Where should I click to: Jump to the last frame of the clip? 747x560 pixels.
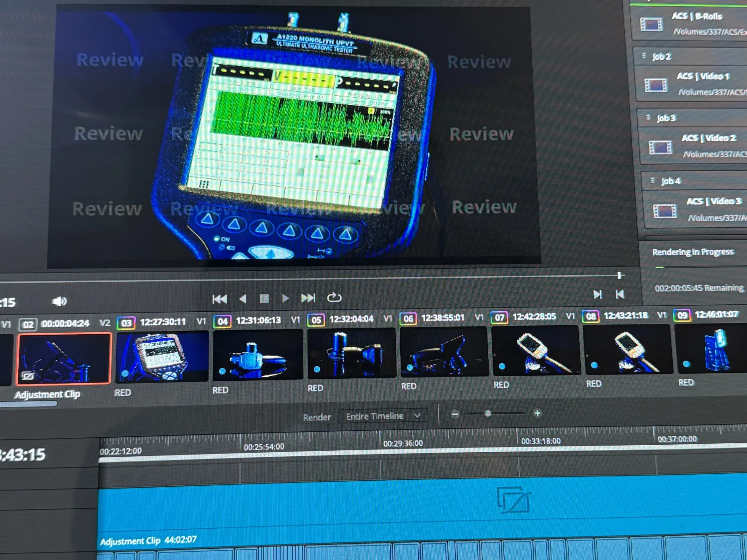click(x=308, y=298)
